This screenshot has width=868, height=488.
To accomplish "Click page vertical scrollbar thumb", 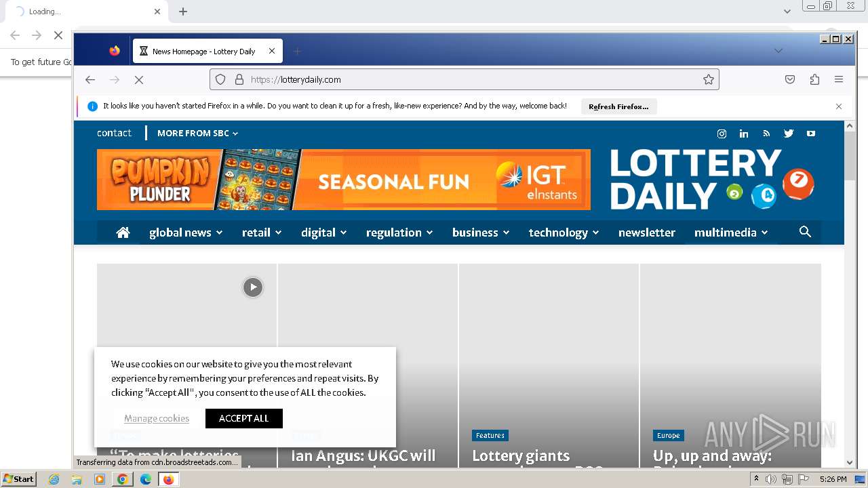I will coord(850,156).
